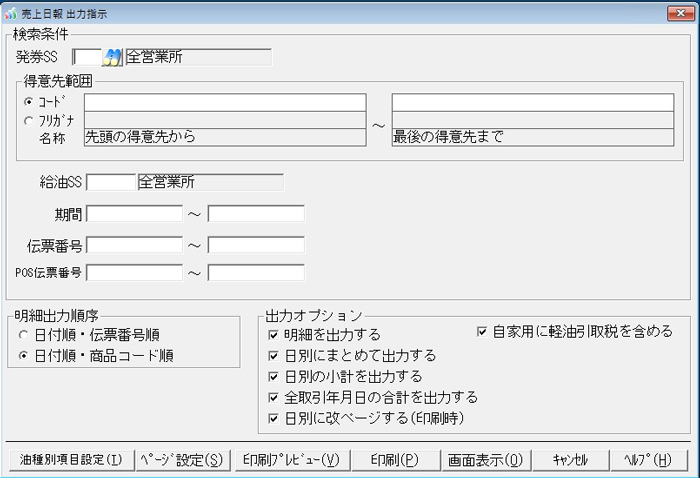Open ページ設定 dialog

[182, 460]
